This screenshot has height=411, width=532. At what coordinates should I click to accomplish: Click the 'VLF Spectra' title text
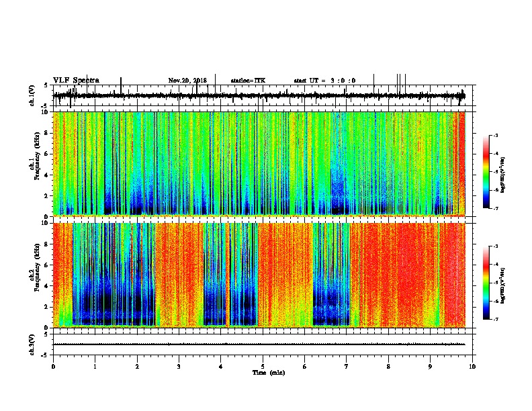76,81
